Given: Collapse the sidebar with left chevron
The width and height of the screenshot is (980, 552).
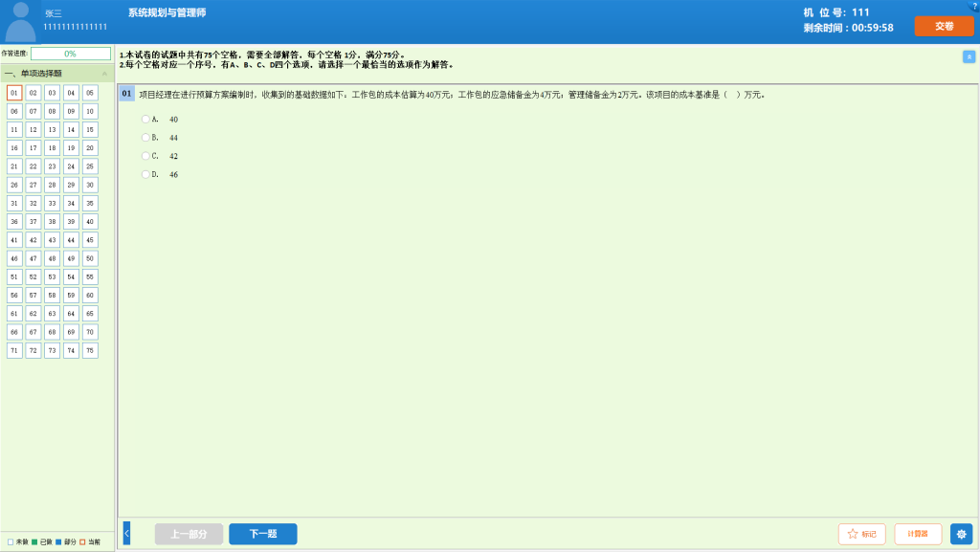Looking at the screenshot, I should [x=126, y=534].
